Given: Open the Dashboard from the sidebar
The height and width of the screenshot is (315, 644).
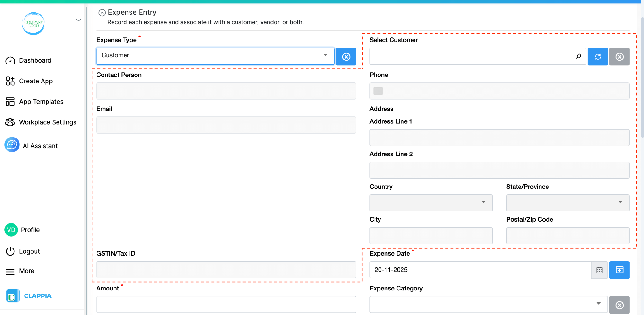Looking at the screenshot, I should click(x=35, y=60).
